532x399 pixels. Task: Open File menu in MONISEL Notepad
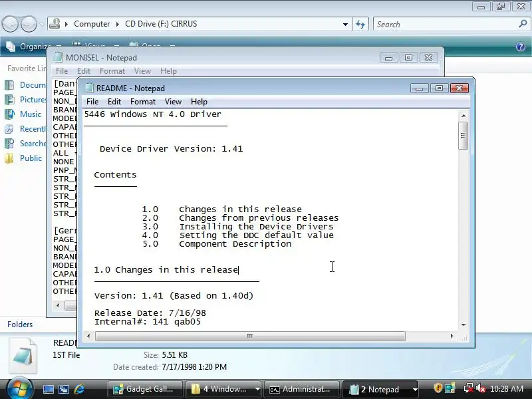point(62,71)
